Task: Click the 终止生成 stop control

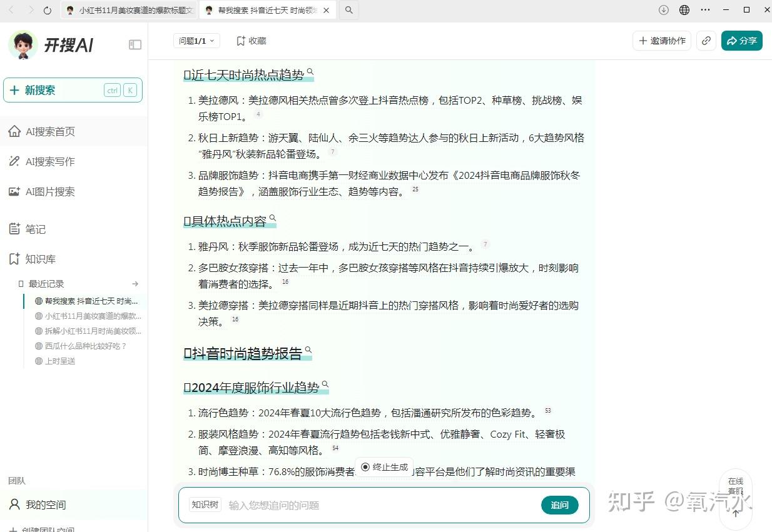Action: (x=383, y=466)
